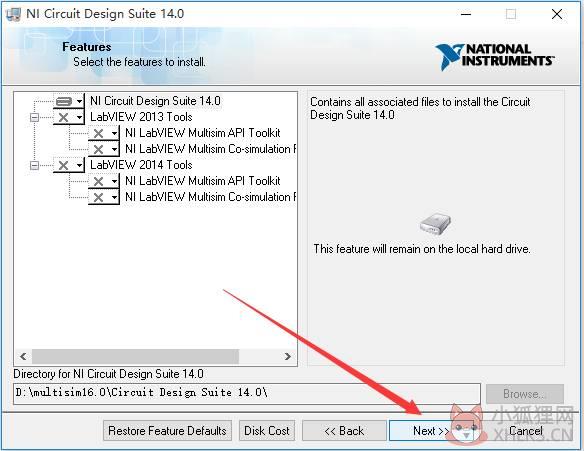Click the installation directory path field
The width and height of the screenshot is (584, 451).
[247, 393]
